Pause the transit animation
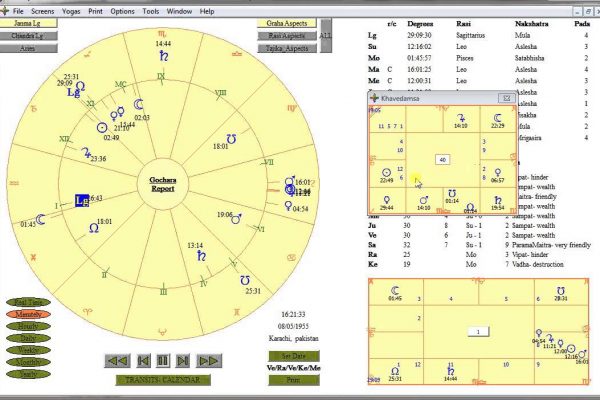The width and height of the screenshot is (600, 400). pyautogui.click(x=163, y=360)
